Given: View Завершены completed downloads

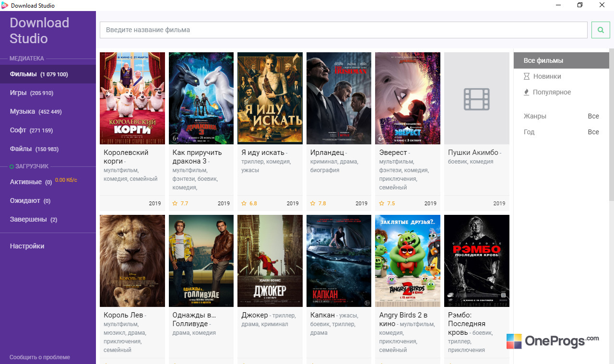Looking at the screenshot, I should tap(48, 220).
